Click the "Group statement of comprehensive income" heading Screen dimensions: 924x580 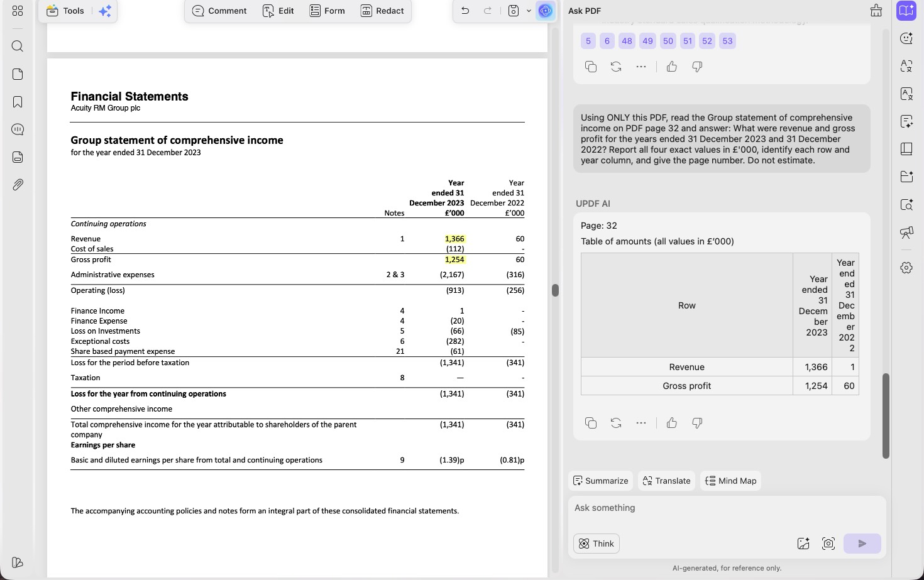(x=177, y=140)
